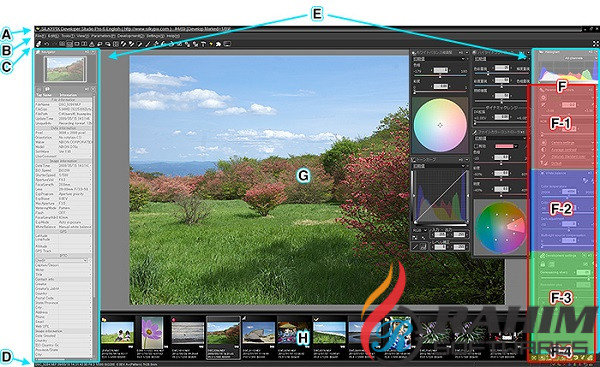The height and width of the screenshot is (367, 600).
Task: Open the Settings menu
Action: tap(156, 36)
